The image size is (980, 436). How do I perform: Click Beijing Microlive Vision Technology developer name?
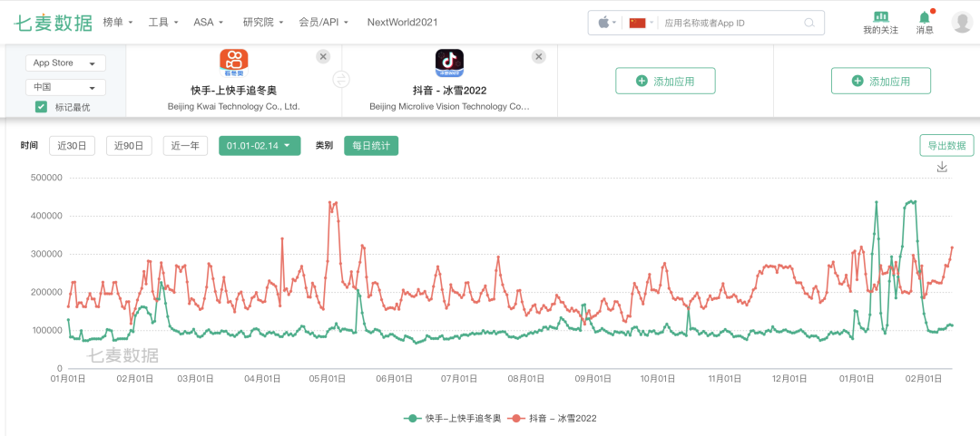coord(449,107)
